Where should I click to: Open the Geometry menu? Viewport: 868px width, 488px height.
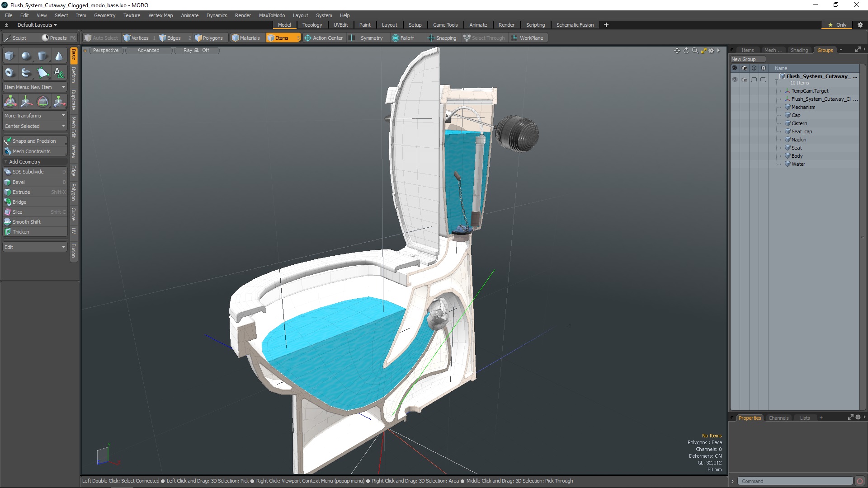104,15
